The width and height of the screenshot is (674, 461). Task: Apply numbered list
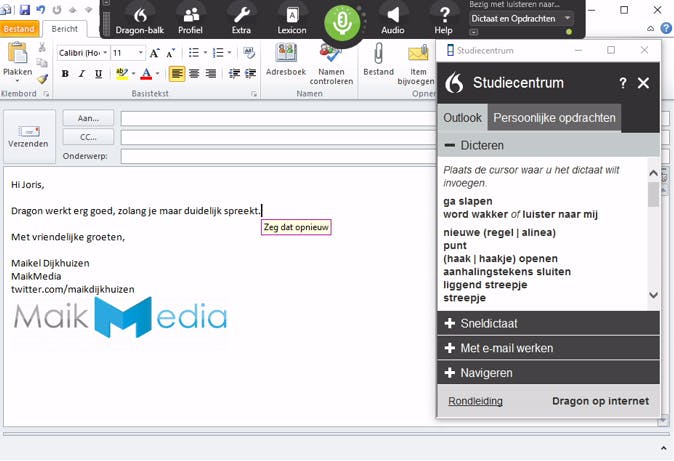pyautogui.click(x=218, y=53)
